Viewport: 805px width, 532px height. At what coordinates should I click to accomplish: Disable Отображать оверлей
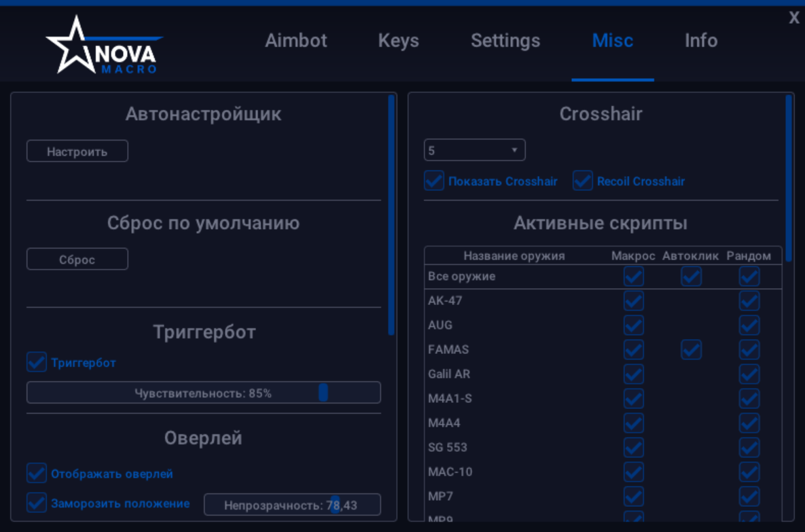pyautogui.click(x=36, y=474)
